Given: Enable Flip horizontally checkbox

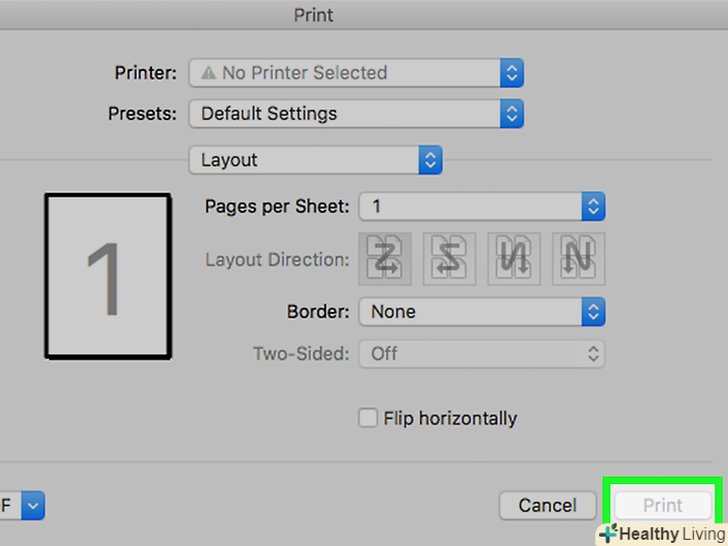Looking at the screenshot, I should coord(368,419).
